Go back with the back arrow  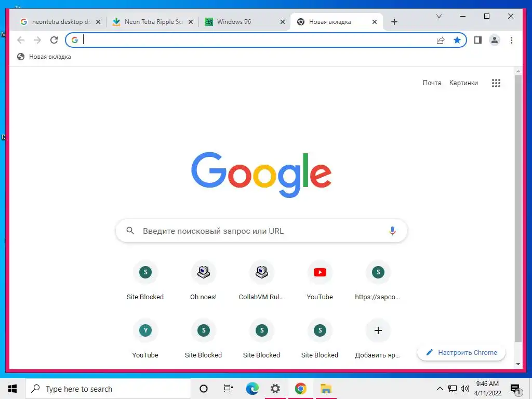pyautogui.click(x=21, y=40)
